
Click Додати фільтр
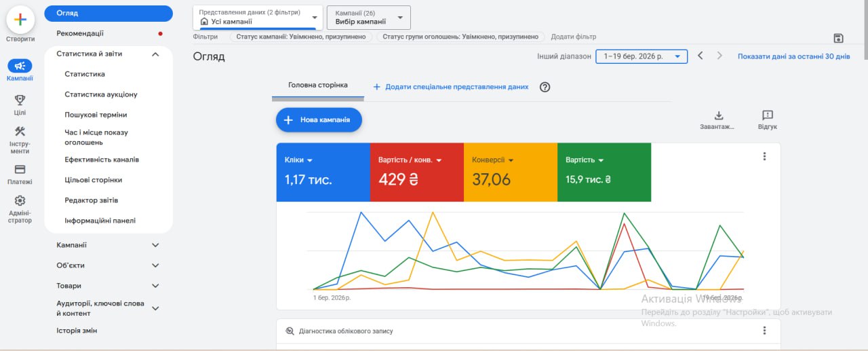[x=574, y=37]
